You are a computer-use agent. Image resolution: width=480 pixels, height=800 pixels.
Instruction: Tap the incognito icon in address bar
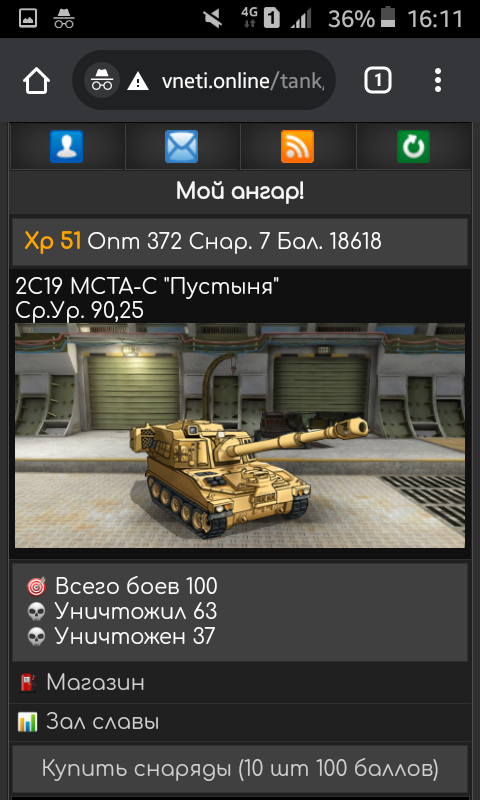click(102, 81)
